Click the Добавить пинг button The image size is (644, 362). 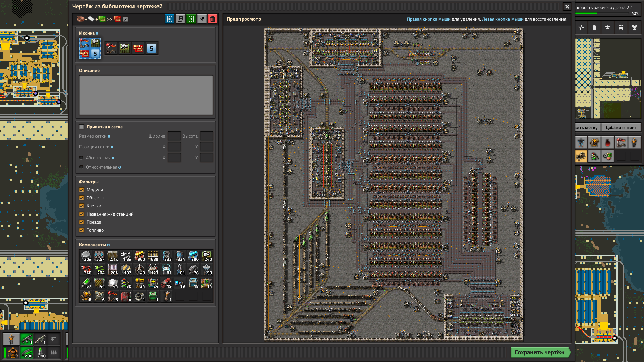[x=621, y=127]
